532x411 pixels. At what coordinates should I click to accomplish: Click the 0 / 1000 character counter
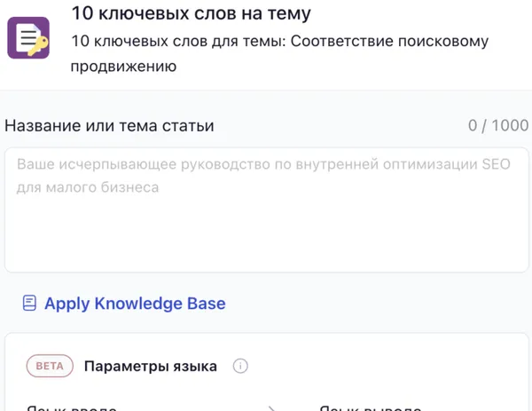[498, 125]
